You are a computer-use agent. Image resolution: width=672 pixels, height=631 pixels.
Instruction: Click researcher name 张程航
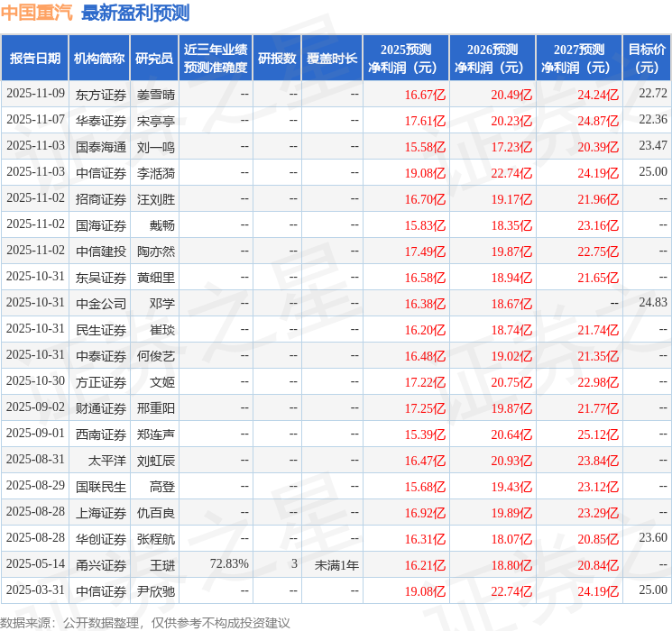tap(156, 539)
